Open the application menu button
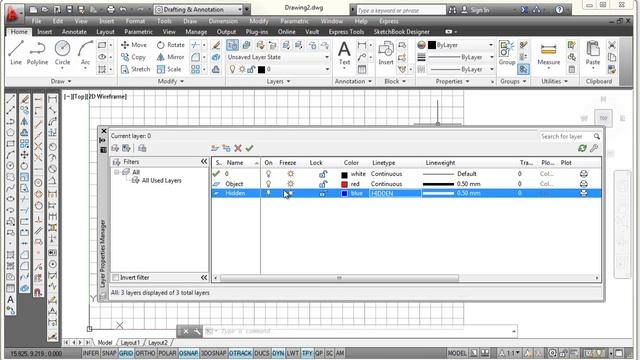This screenshot has width=640, height=360. pos(13,12)
